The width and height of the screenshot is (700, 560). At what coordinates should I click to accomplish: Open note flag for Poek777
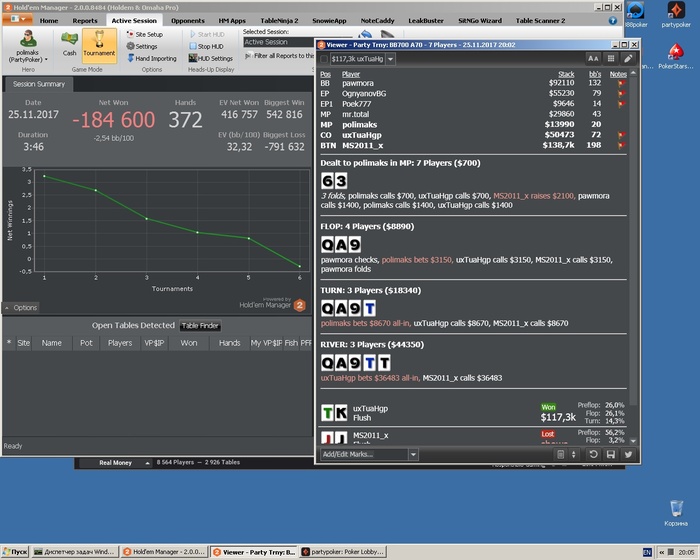tap(621, 104)
